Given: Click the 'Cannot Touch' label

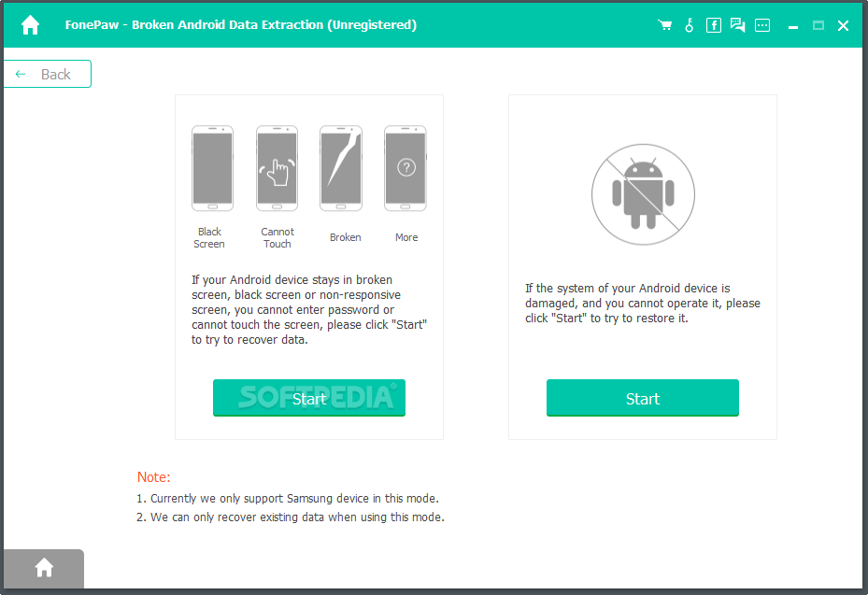Looking at the screenshot, I should [x=277, y=237].
